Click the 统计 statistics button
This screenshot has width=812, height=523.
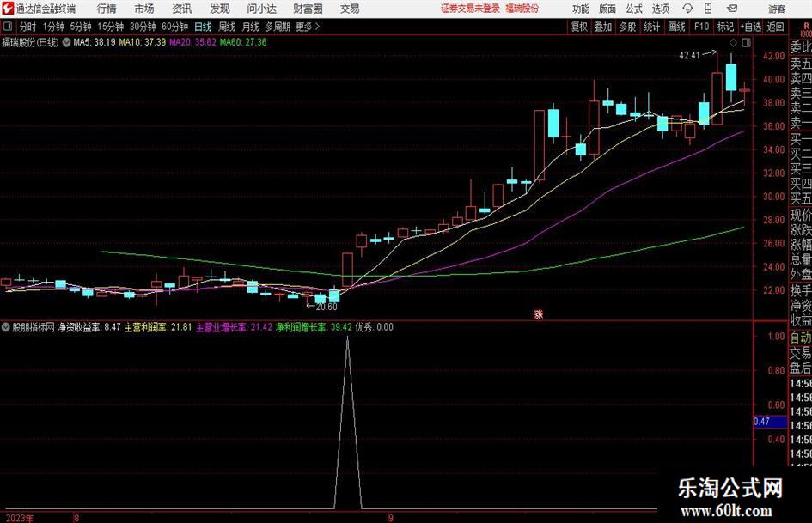point(651,27)
